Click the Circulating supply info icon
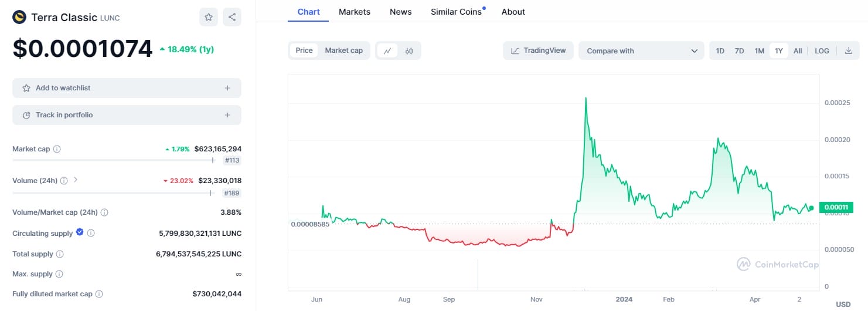Screen dimensions: 868x311 coord(91,234)
